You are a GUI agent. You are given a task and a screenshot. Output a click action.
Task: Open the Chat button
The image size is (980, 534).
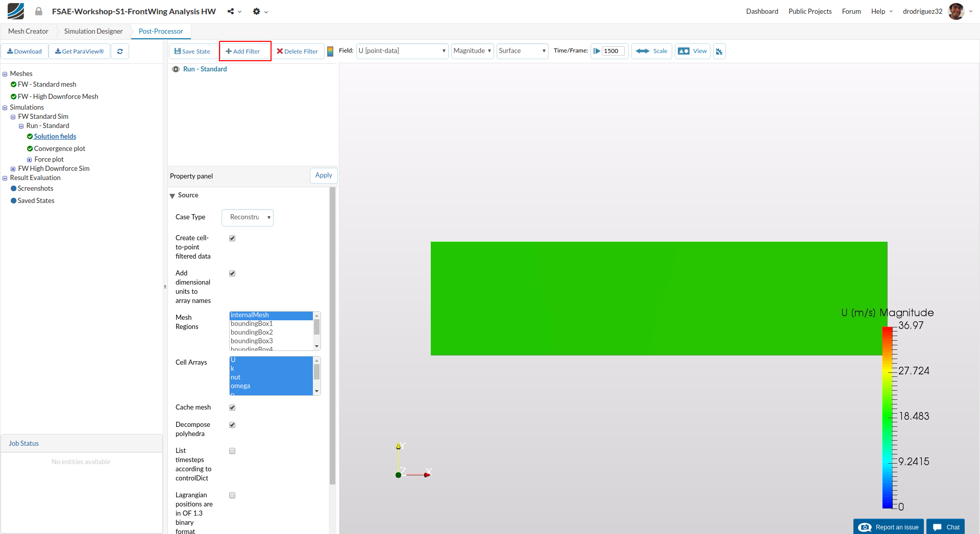[946, 527]
